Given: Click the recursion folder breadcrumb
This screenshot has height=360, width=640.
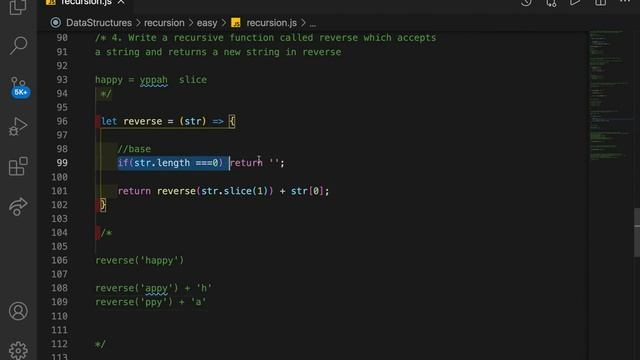Looking at the screenshot, I should point(164,23).
